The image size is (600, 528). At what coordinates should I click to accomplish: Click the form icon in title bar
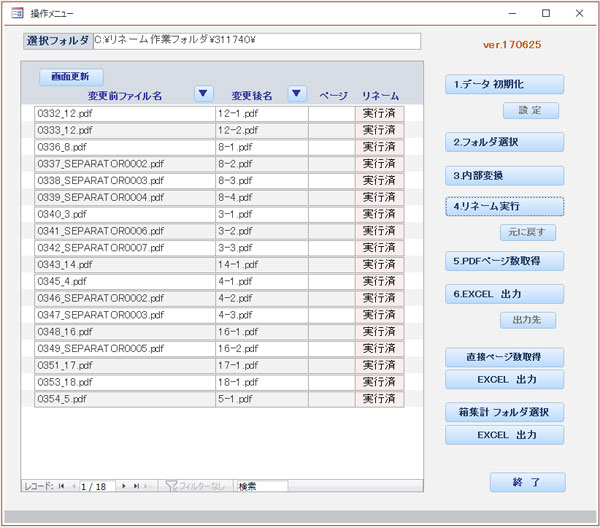[x=17, y=14]
